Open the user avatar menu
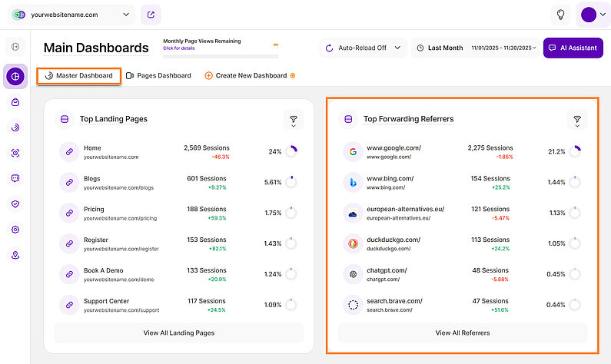This screenshot has height=364, width=611. [590, 15]
